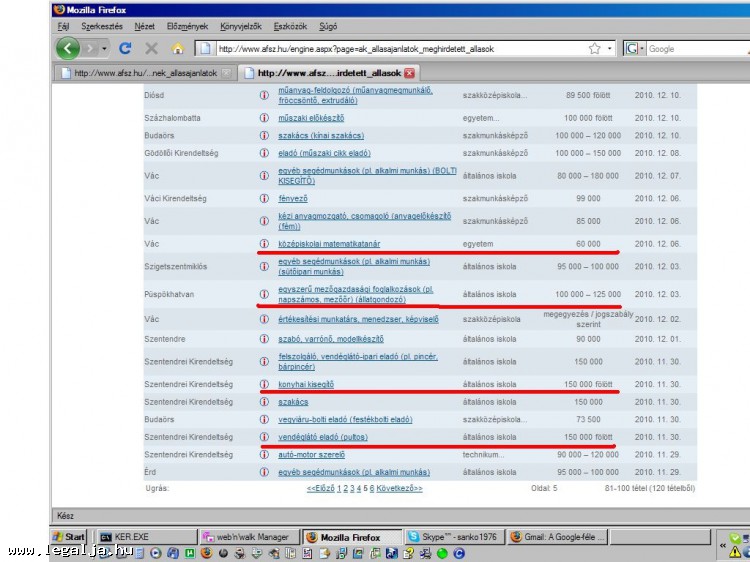This screenshot has height=562, width=750.
Task: Go to previous page via Előző link
Action: tap(321, 488)
